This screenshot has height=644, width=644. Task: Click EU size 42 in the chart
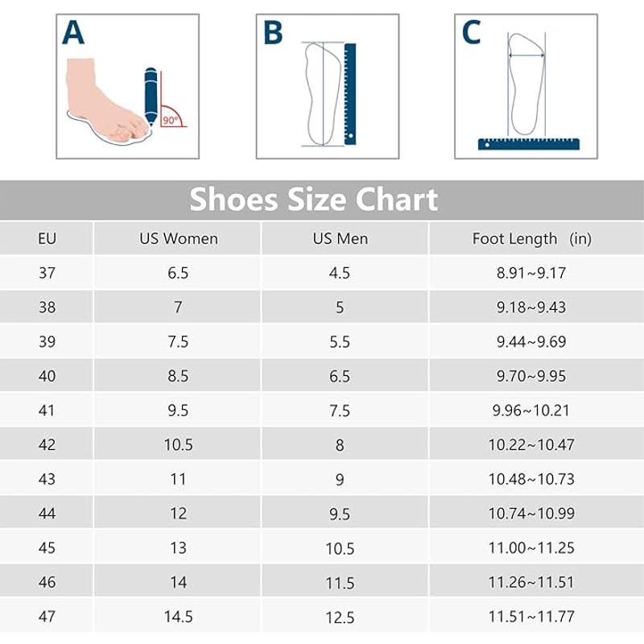(47, 445)
